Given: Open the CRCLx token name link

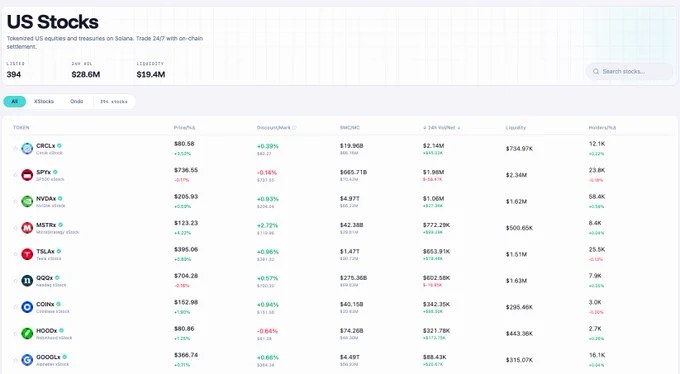Looking at the screenshot, I should [46, 146].
